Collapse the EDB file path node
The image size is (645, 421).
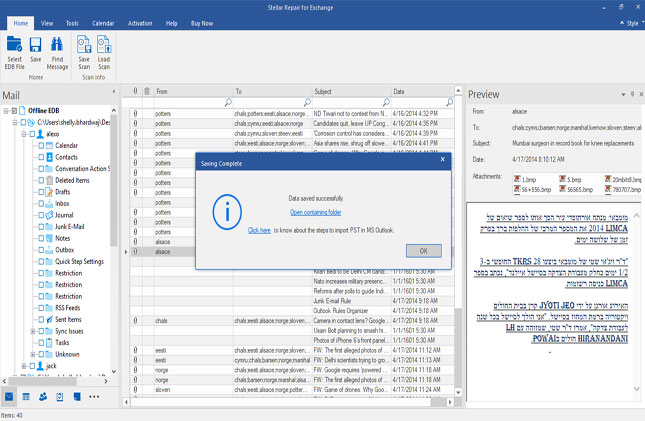pyautogui.click(x=15, y=122)
